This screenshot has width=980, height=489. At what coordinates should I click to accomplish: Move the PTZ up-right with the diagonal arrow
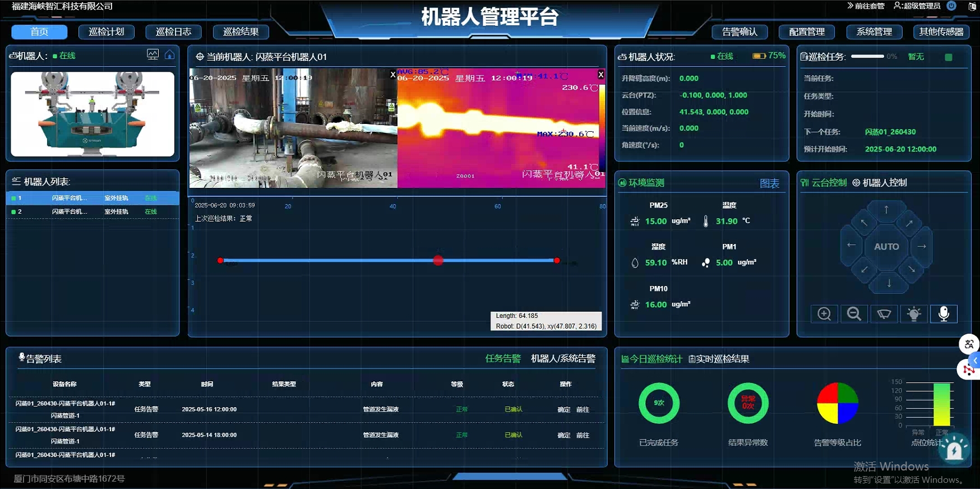coord(909,223)
